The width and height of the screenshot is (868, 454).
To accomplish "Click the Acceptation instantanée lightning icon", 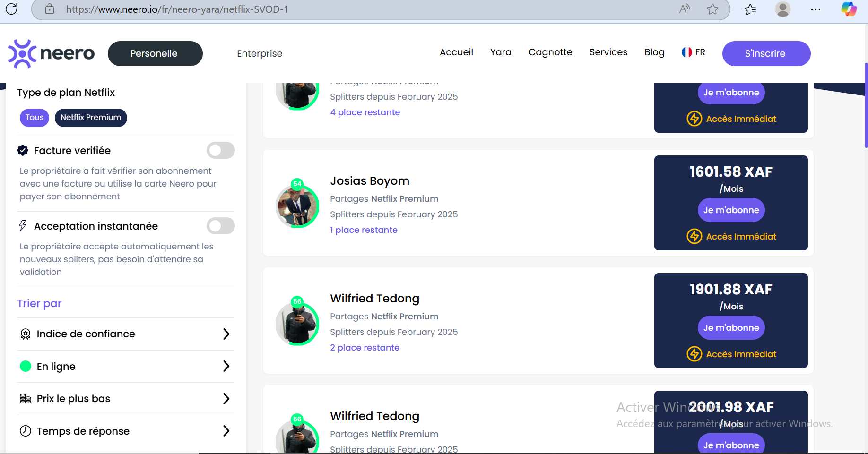I will (22, 226).
